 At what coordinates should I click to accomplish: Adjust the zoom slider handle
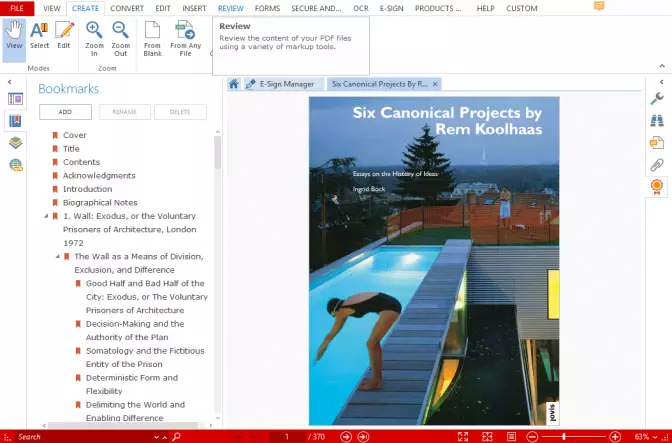pyautogui.click(x=564, y=437)
